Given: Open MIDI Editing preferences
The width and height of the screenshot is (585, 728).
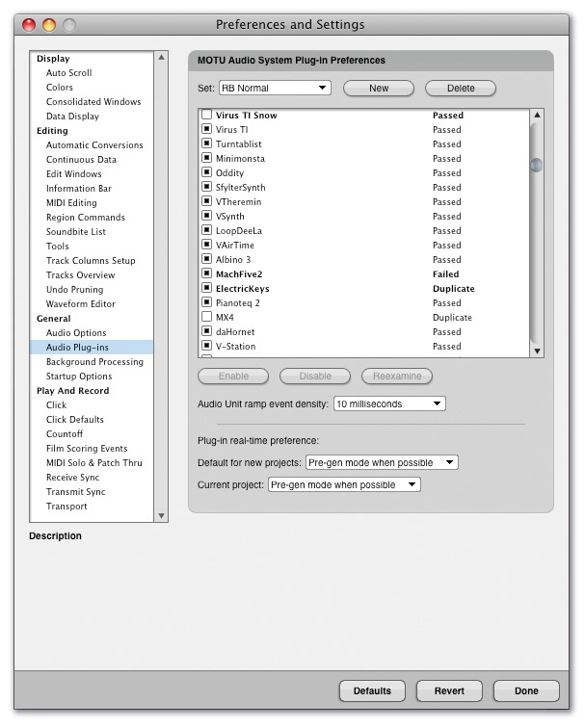Looking at the screenshot, I should coord(71,203).
